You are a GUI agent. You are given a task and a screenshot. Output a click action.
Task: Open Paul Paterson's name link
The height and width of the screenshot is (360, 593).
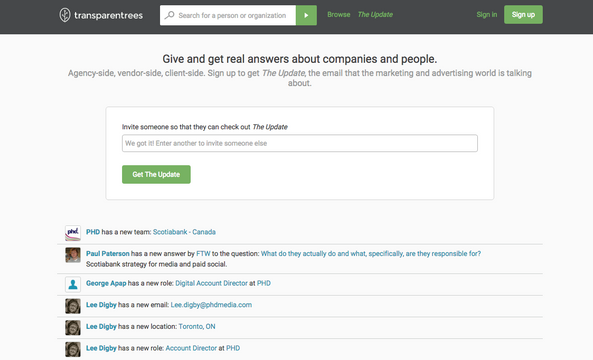107,253
